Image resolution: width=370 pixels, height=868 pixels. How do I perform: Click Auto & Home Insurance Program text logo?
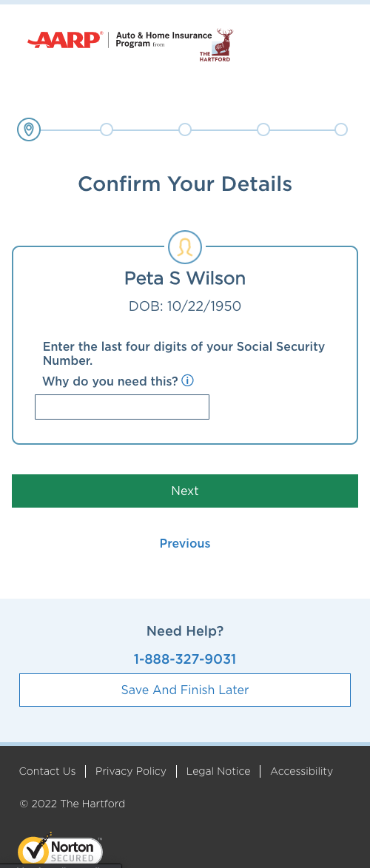point(164,39)
